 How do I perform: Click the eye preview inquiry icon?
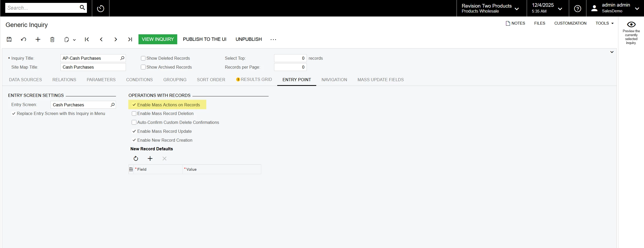631,24
